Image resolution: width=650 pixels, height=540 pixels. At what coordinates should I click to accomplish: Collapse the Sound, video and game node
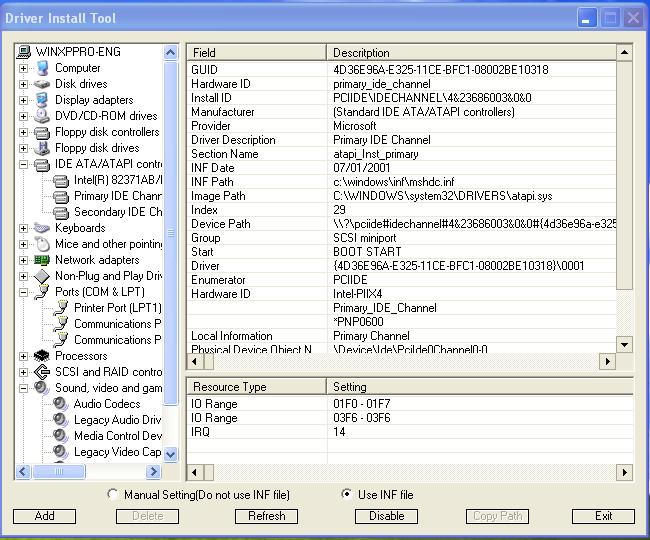[24, 388]
